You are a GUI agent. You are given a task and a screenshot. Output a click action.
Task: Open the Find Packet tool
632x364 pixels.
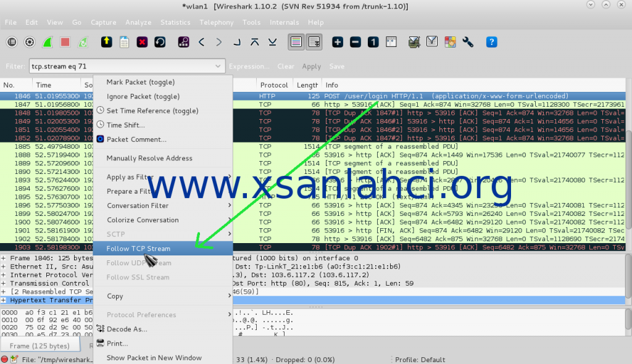coord(183,42)
